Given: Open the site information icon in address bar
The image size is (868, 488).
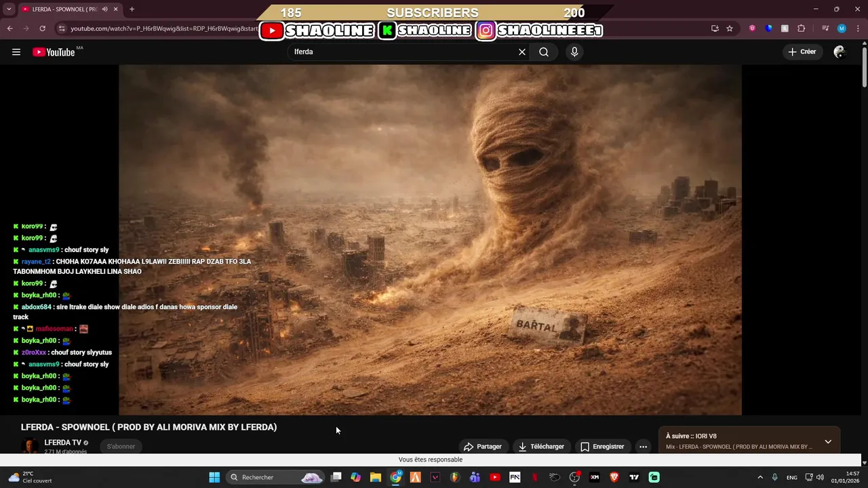Looking at the screenshot, I should coord(62,28).
